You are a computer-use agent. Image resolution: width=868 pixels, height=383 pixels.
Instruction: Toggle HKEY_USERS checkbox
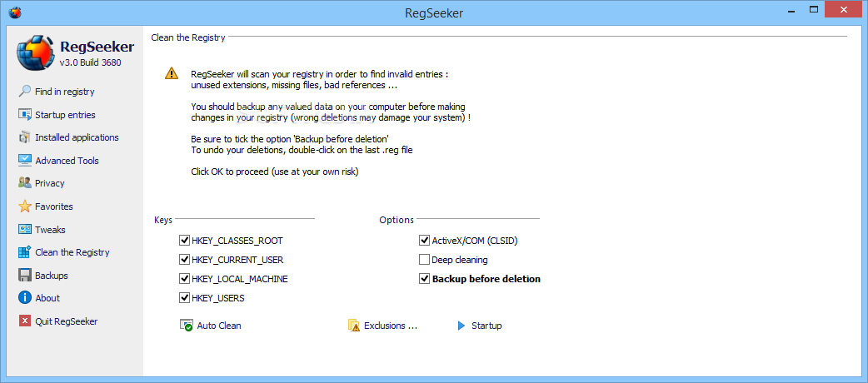click(x=184, y=298)
